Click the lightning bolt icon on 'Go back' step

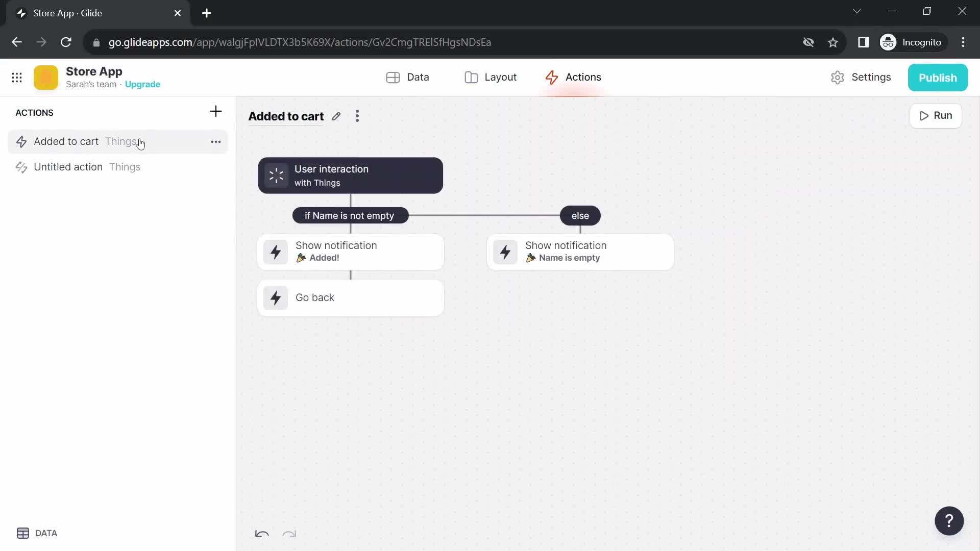click(x=276, y=297)
